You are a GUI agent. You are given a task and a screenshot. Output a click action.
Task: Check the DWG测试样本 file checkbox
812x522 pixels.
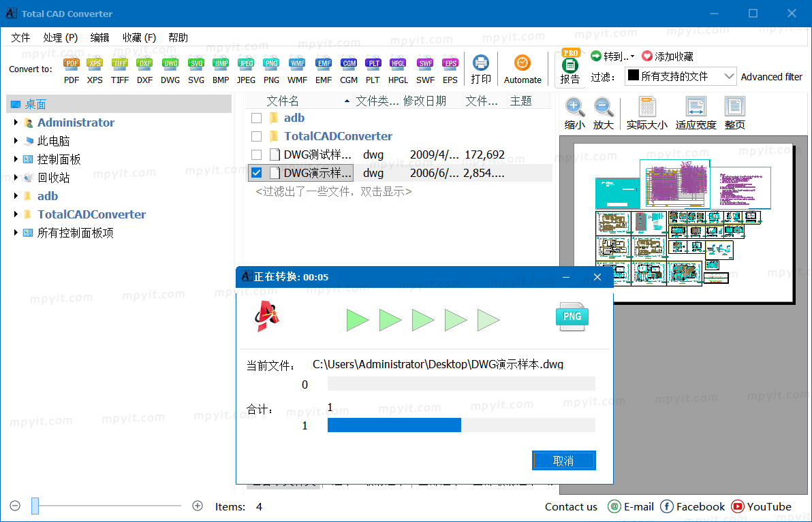tap(256, 154)
